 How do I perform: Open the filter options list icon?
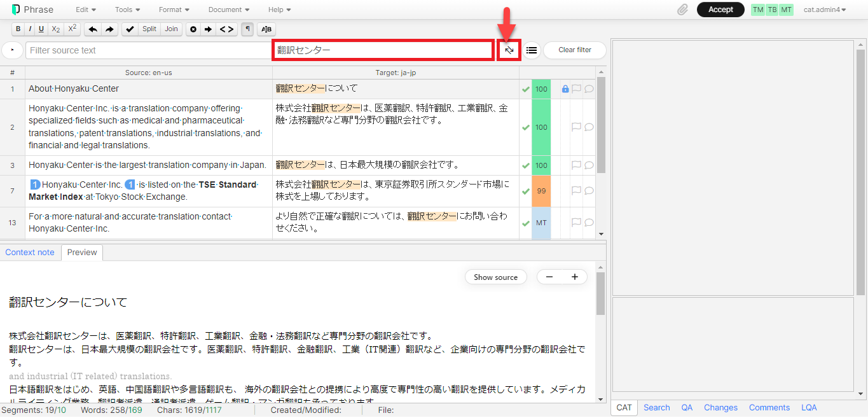(532, 50)
